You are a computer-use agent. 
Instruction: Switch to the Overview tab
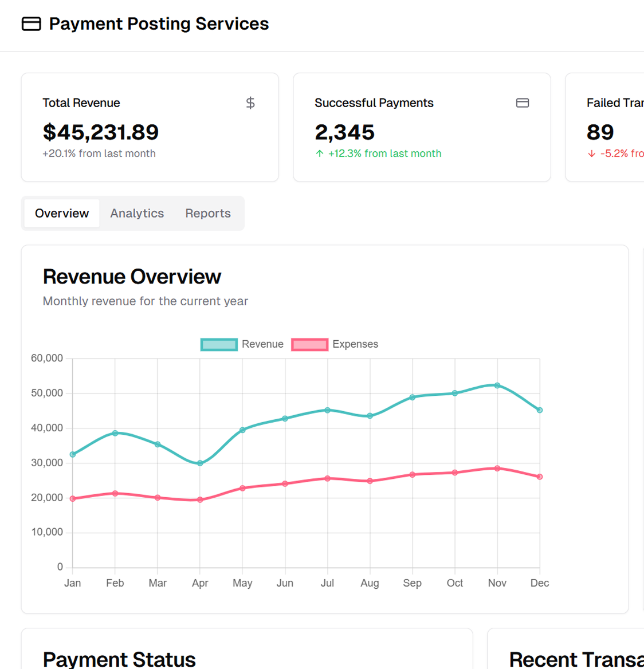(x=62, y=213)
